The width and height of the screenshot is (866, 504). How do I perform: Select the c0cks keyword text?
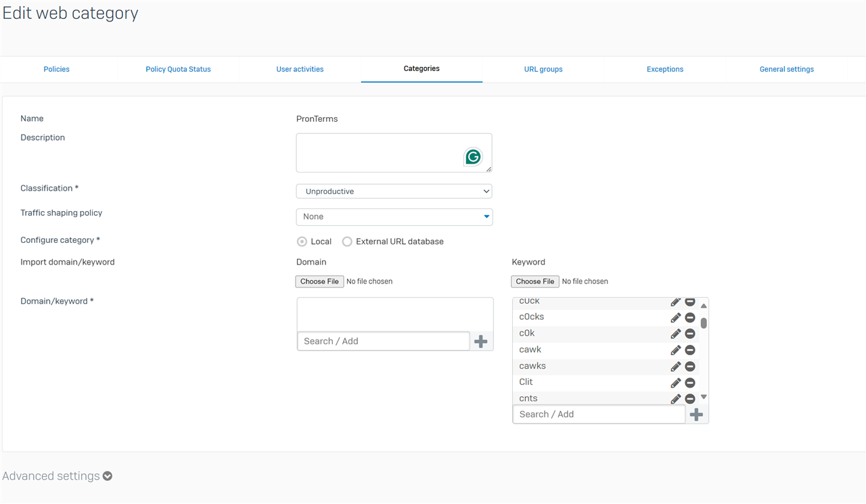point(532,317)
